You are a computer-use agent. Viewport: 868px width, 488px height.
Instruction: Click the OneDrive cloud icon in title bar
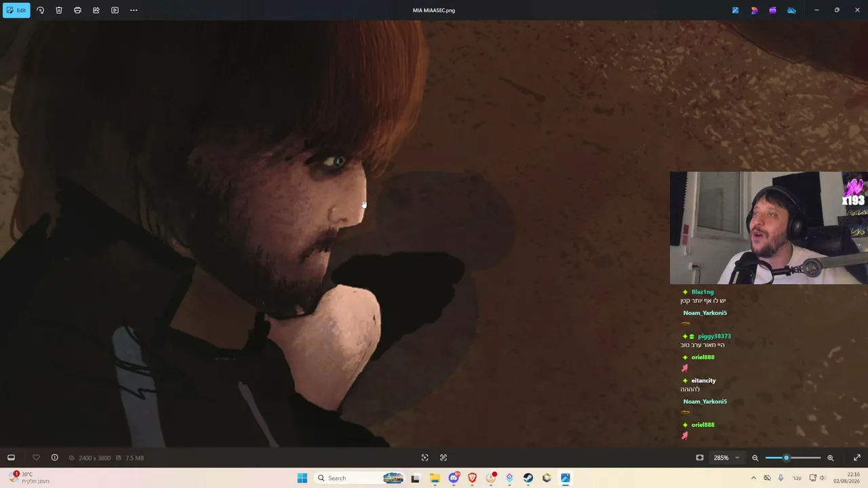click(x=791, y=10)
